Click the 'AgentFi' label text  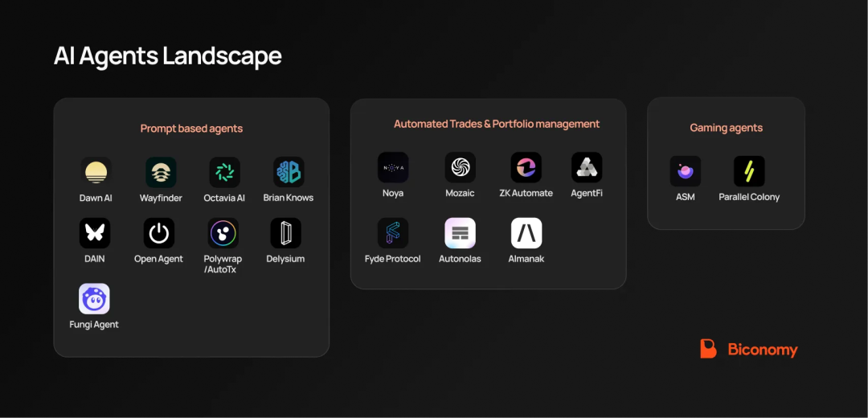587,193
